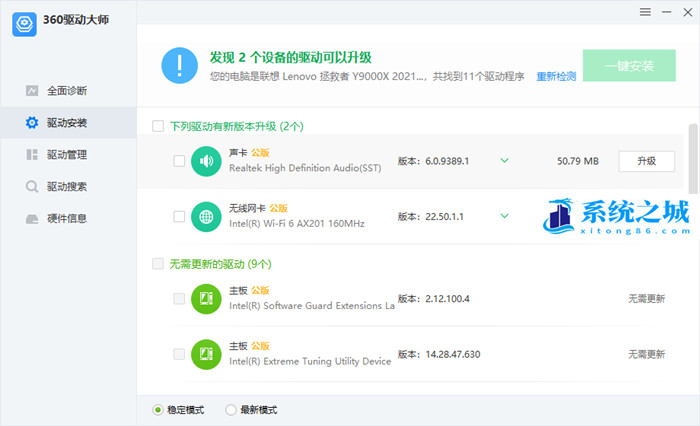This screenshot has height=426, width=700.
Task: Select the 最新模式 radio button
Action: [x=231, y=409]
